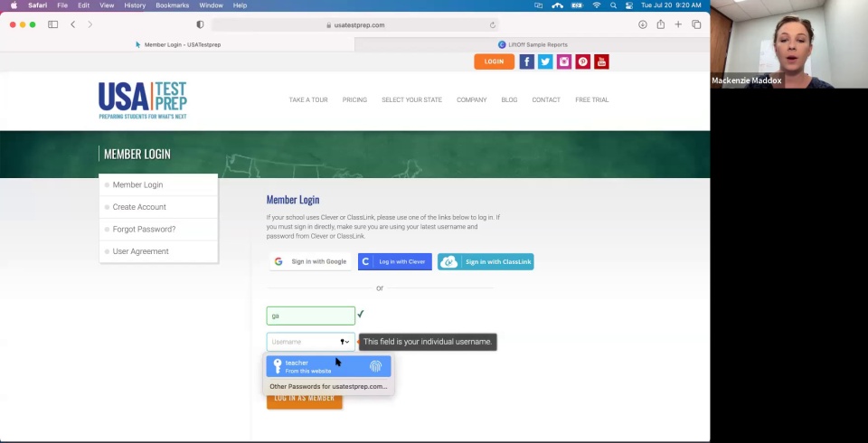Viewport: 868px width, 443px height.
Task: Click the Safari share icon
Action: [660, 24]
